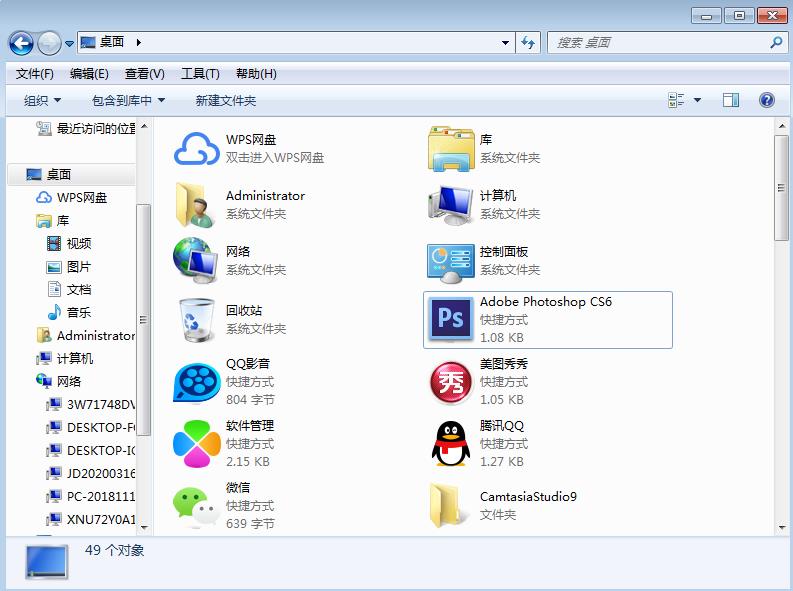This screenshot has height=591, width=793.
Task: Select the Administrator user folder icon
Action: click(195, 205)
